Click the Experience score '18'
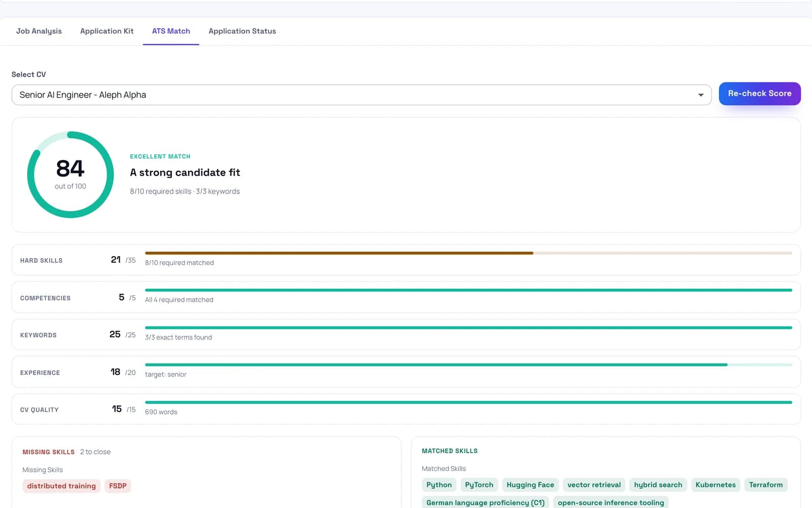This screenshot has width=812, height=508. 115,372
